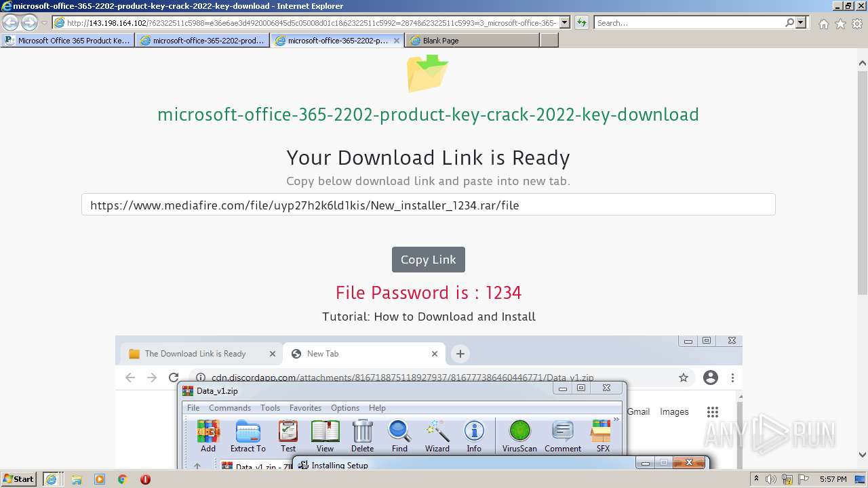
Task: Click the mediafire download link field
Action: (x=428, y=205)
